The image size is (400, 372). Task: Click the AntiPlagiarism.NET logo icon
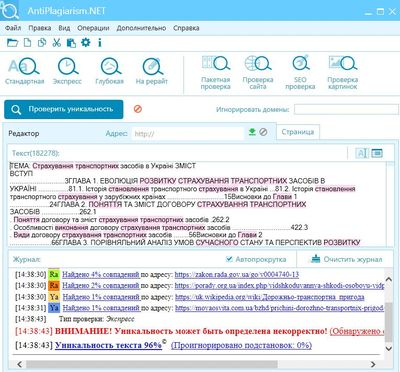(9, 10)
